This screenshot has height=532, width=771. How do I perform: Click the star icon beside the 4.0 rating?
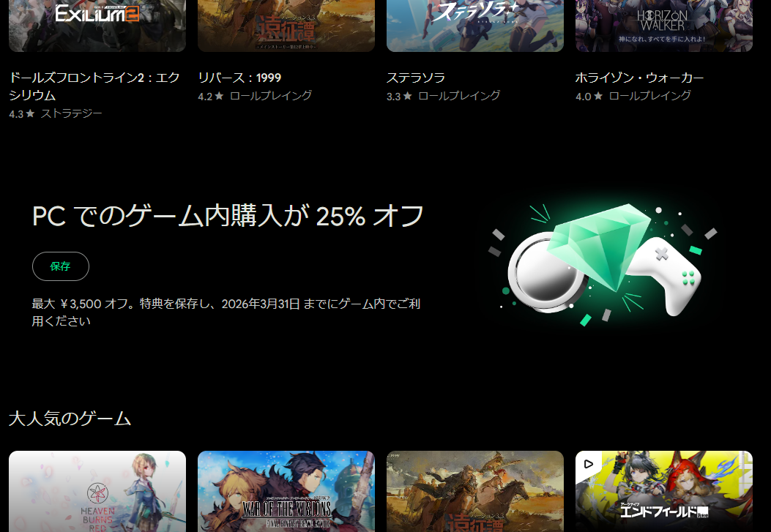[598, 97]
